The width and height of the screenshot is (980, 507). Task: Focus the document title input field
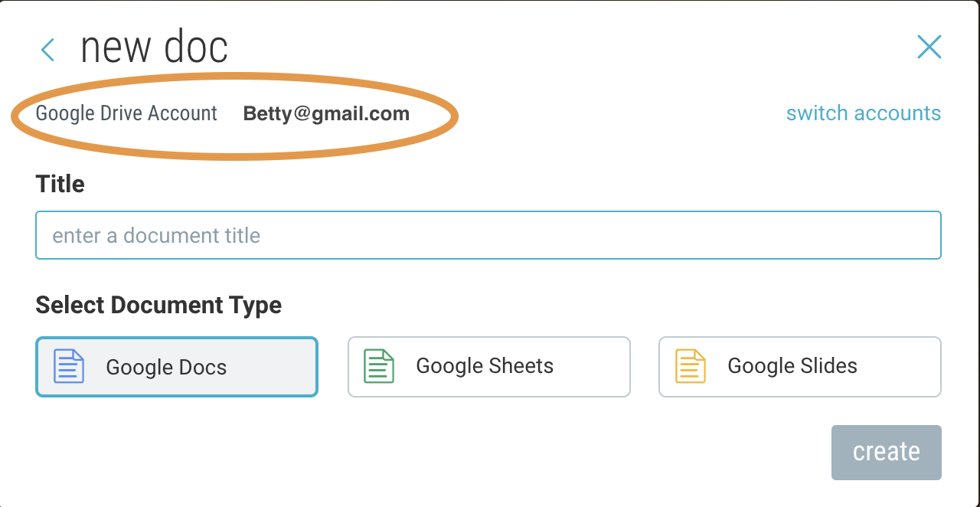pos(488,235)
